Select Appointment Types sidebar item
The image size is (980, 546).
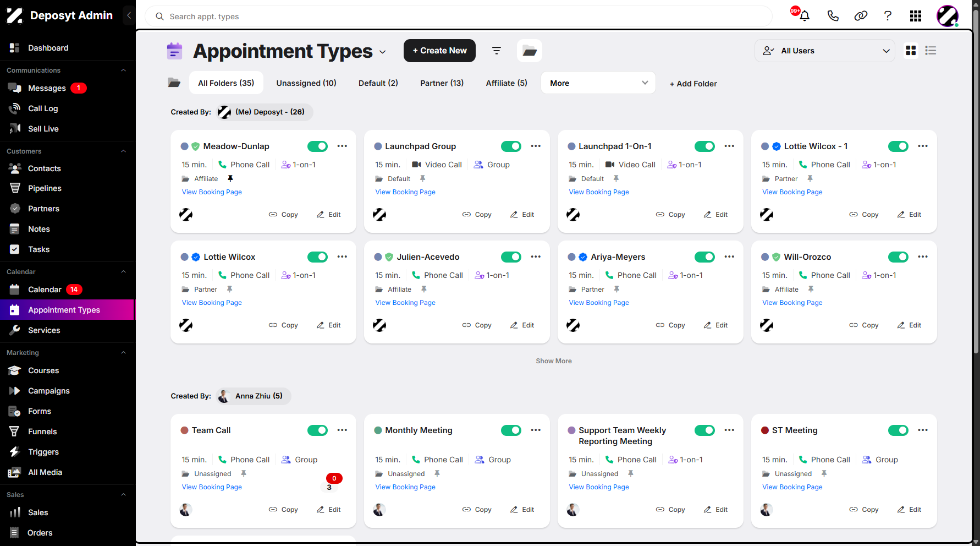(x=67, y=310)
